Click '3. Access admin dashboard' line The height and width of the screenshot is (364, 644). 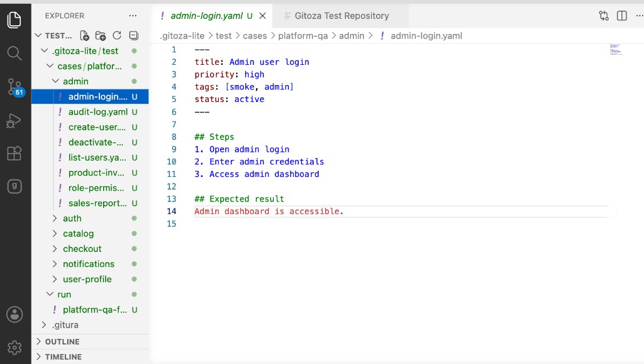tap(257, 174)
